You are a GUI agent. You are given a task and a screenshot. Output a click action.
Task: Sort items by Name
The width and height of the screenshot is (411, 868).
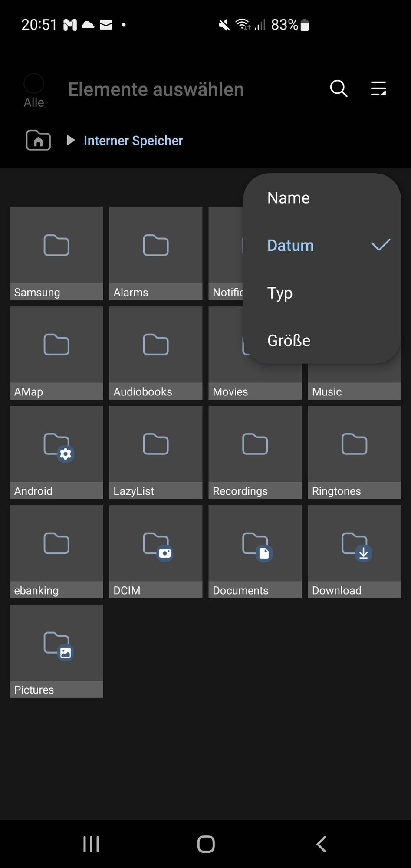[288, 198]
